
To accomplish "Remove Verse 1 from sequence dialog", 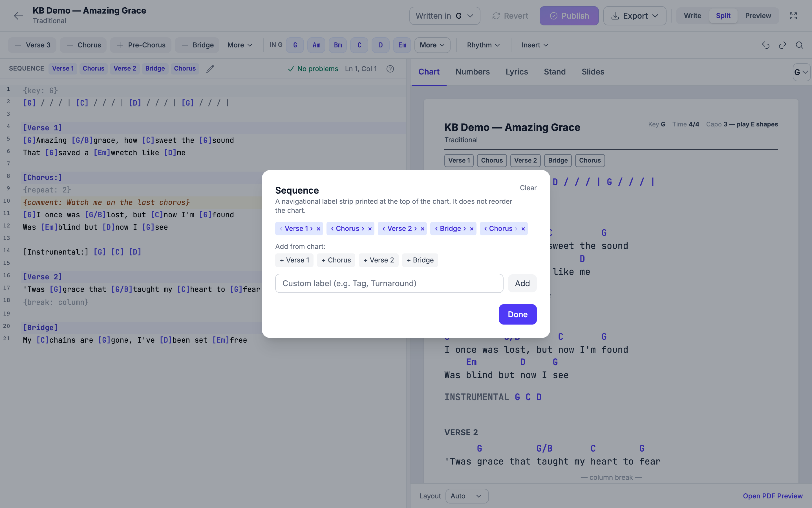I will point(318,229).
